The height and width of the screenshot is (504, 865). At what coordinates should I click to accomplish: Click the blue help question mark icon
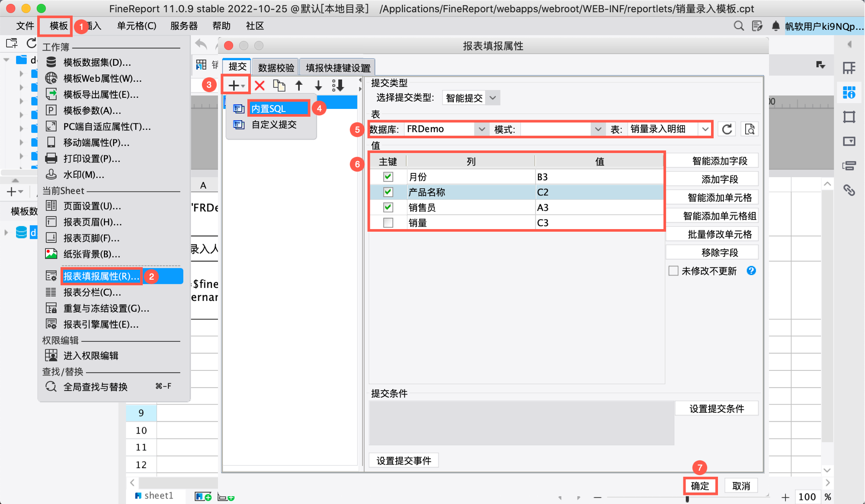[x=751, y=271]
